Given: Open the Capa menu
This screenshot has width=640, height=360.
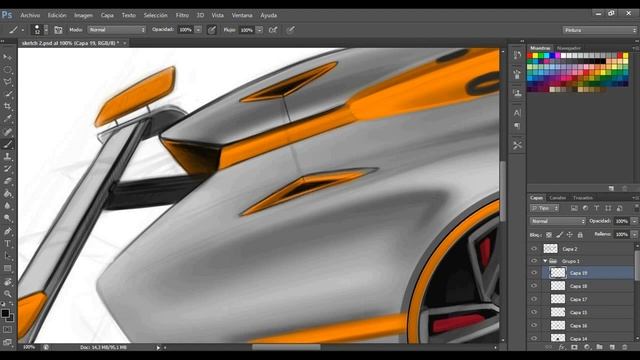Looking at the screenshot, I should click(x=107, y=15).
